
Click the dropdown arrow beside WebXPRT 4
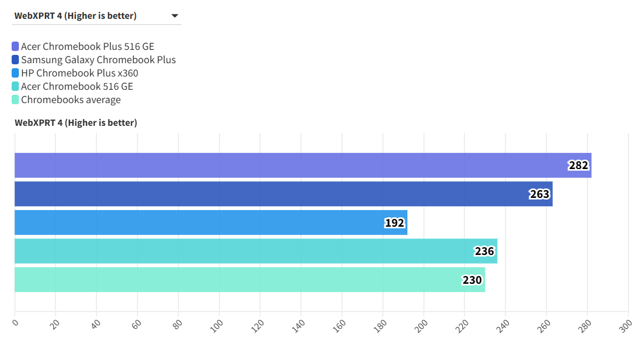175,16
